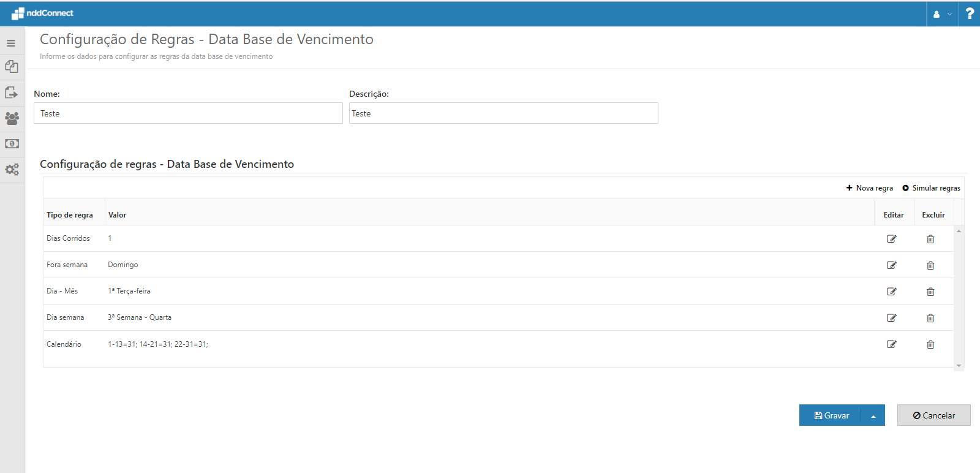
Task: Edit the Fora semana rule
Action: (892, 265)
